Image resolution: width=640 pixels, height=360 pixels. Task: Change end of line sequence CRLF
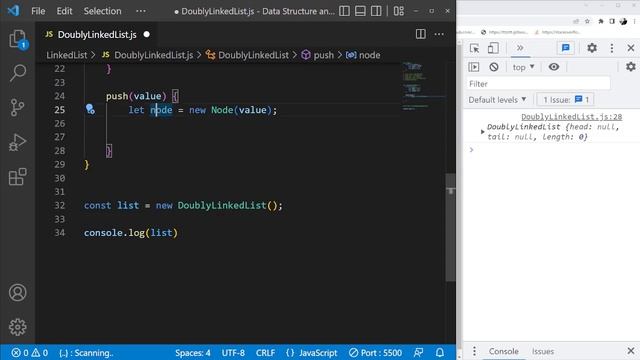[265, 353]
